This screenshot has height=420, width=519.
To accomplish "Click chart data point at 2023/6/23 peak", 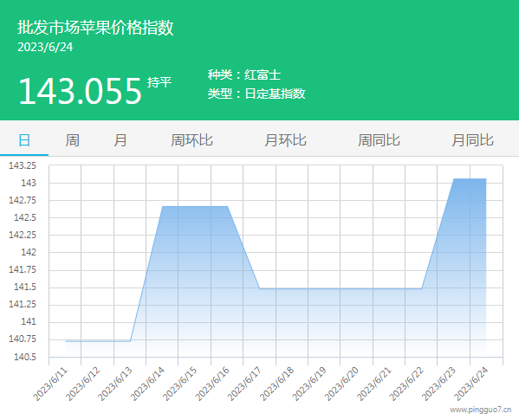I will (453, 179).
